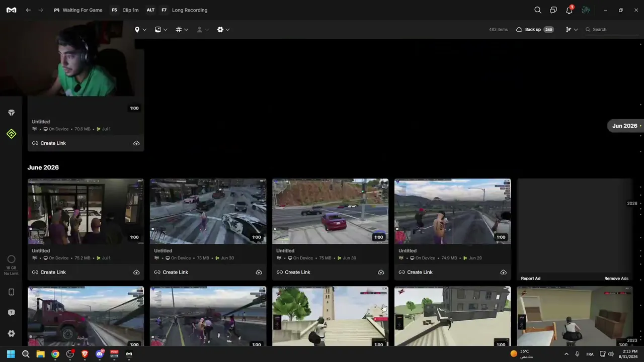Create Link for the 73 MB clip
Viewport: 644px width, 362px height.
[171, 273]
